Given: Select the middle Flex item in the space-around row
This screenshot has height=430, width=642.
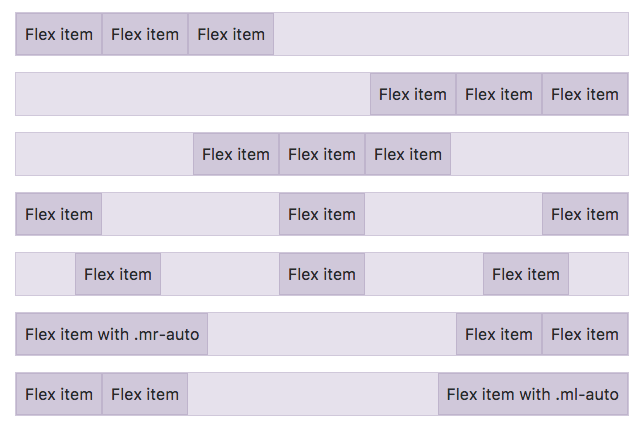Looking at the screenshot, I should click(x=322, y=274).
